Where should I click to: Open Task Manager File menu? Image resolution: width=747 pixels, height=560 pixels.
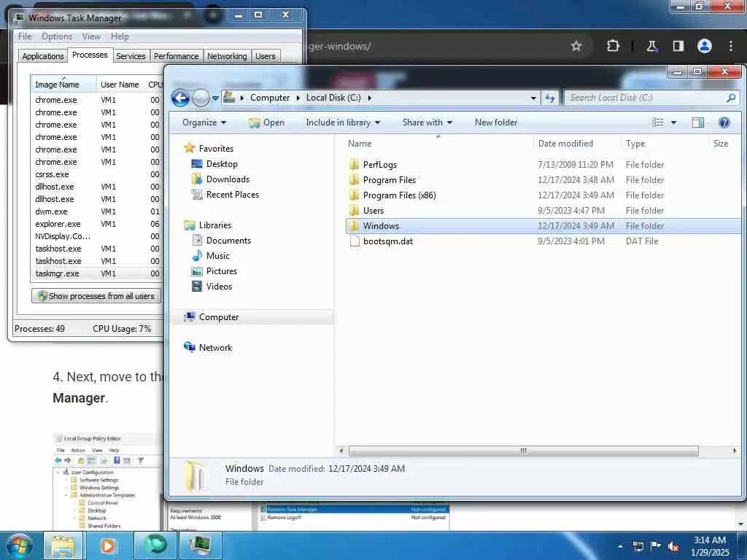point(25,36)
